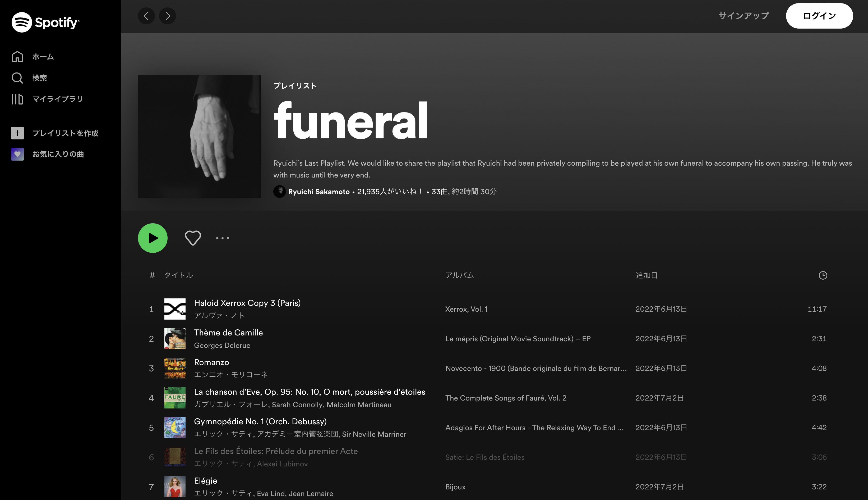Open artist Sir Neville Marriner
The image size is (868, 500).
[x=374, y=434]
